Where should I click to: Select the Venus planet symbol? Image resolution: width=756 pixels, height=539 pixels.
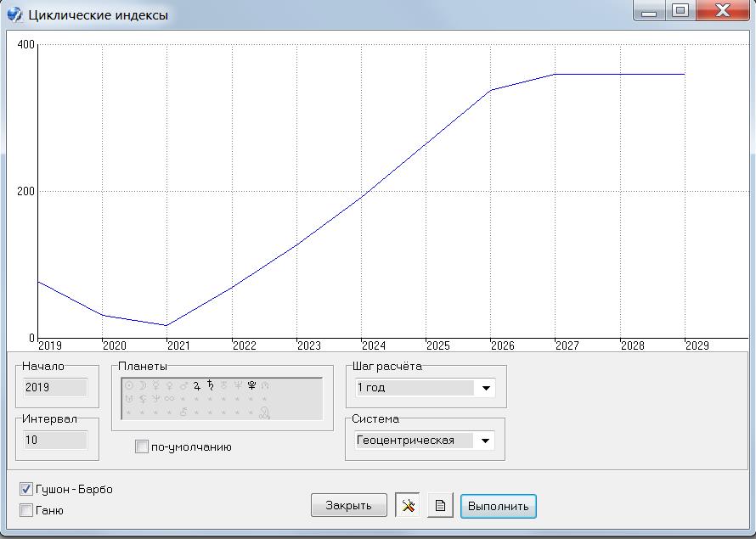coord(170,386)
